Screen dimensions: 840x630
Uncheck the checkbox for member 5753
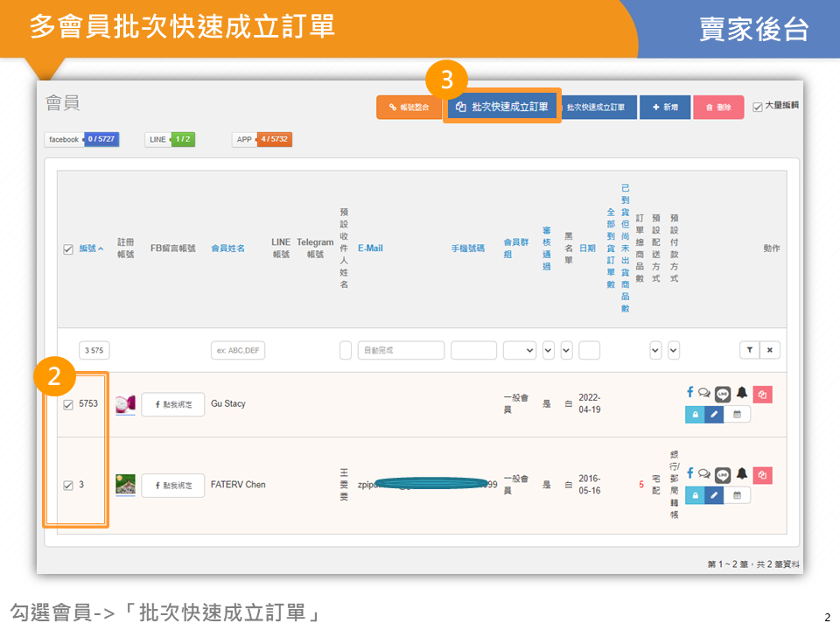pos(68,405)
